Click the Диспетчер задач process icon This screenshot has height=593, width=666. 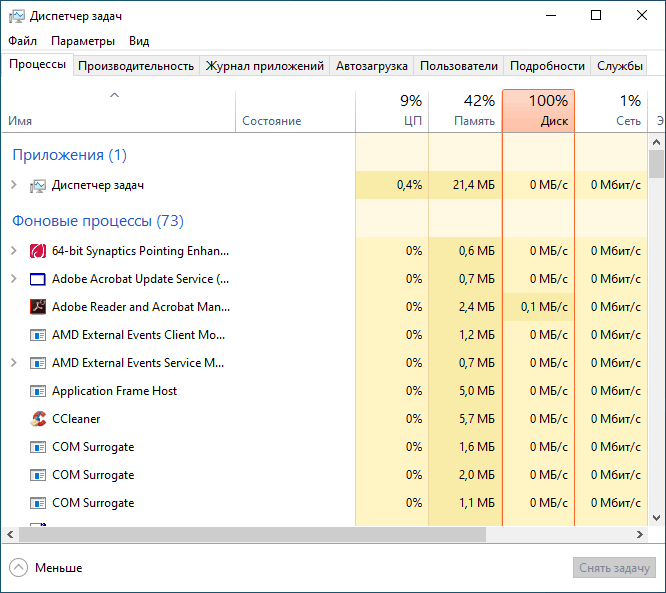point(37,186)
